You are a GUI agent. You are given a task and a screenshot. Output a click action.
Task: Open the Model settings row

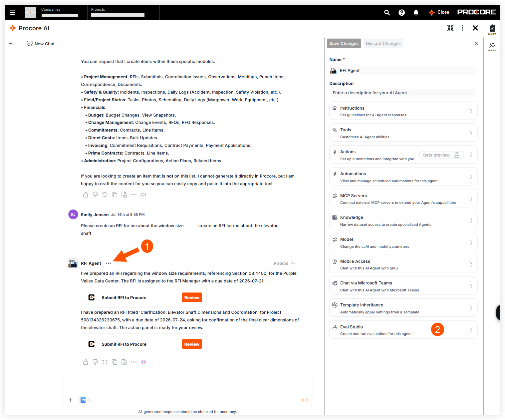pos(403,242)
